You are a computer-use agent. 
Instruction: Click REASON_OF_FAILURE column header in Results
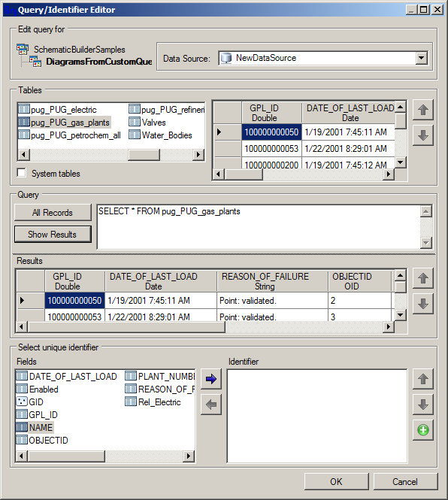272,281
